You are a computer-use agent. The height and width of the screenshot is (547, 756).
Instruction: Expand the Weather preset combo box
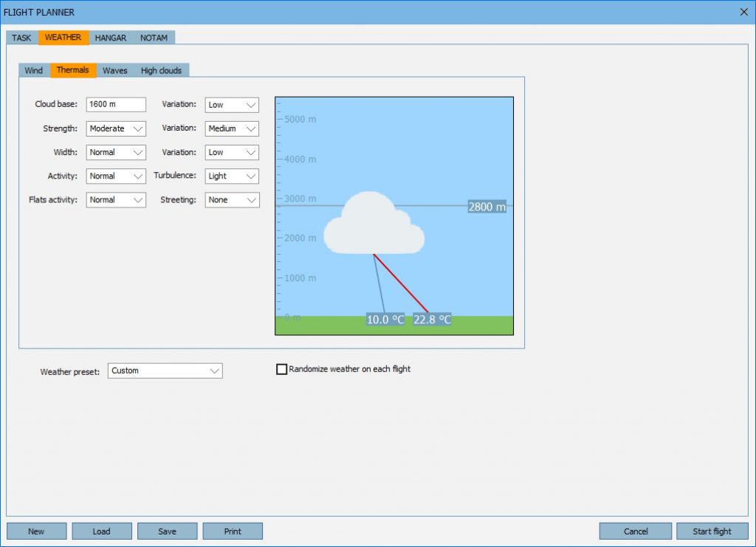[x=165, y=371]
